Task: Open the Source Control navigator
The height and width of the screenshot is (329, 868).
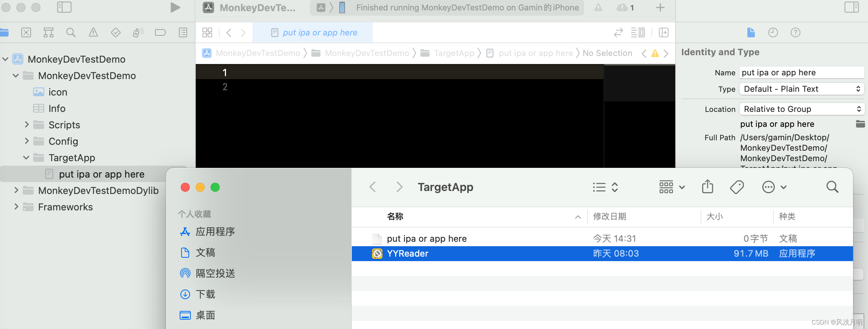Action: [26, 32]
